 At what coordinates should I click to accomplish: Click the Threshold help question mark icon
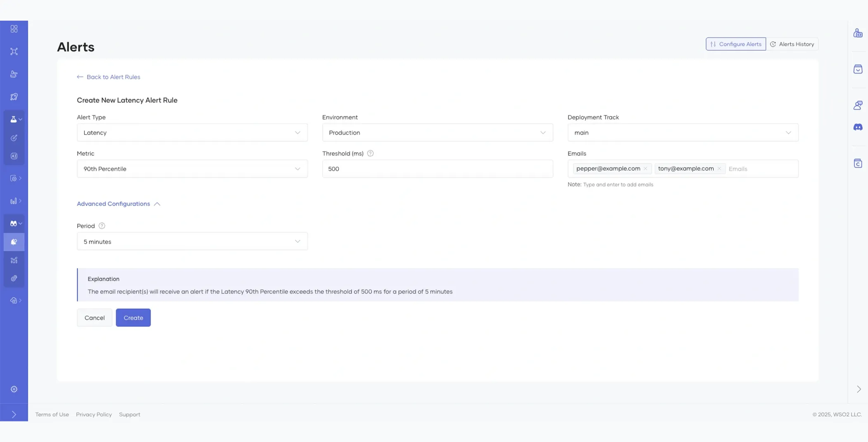370,153
